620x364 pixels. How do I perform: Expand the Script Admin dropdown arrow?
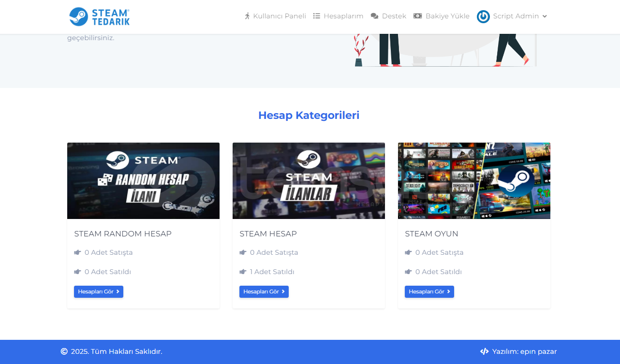click(545, 16)
